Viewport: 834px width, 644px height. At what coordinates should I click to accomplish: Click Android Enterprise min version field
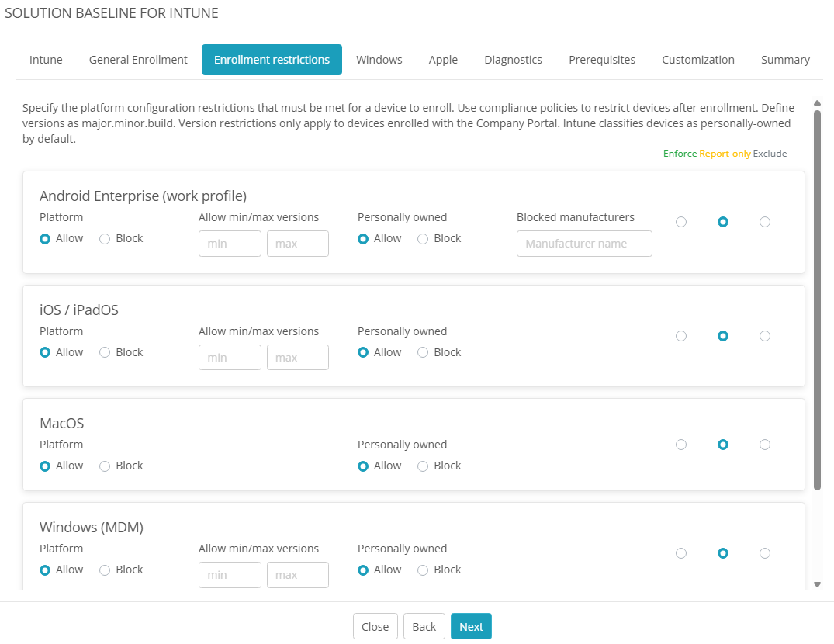(x=230, y=244)
